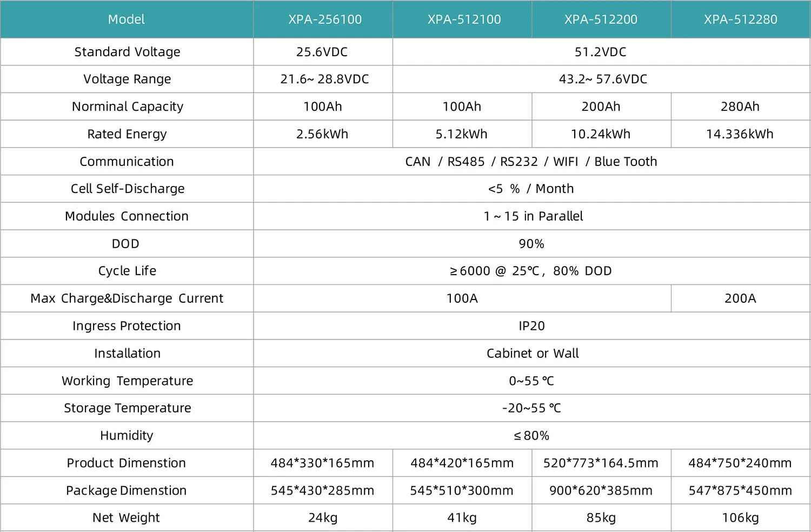Viewport: 811px width, 532px height.
Task: Click the Storage Temperature row label
Action: 127,408
